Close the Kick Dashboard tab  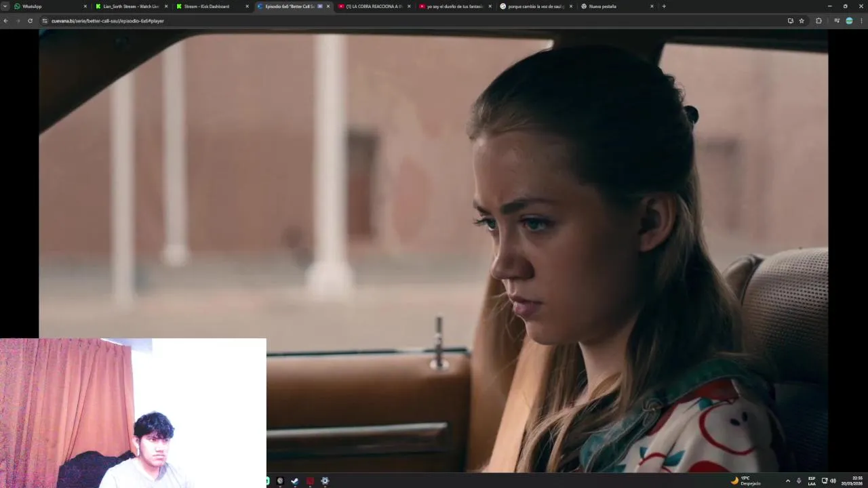click(x=247, y=6)
